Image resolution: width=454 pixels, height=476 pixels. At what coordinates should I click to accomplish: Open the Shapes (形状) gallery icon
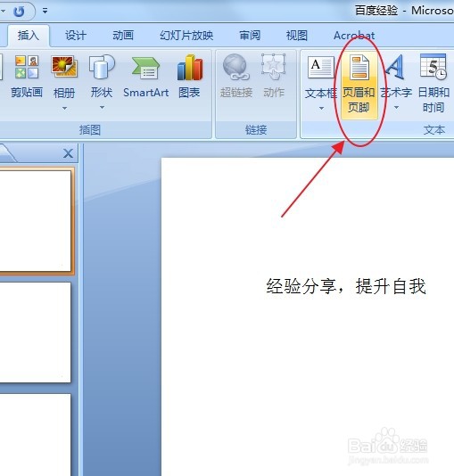pos(102,68)
